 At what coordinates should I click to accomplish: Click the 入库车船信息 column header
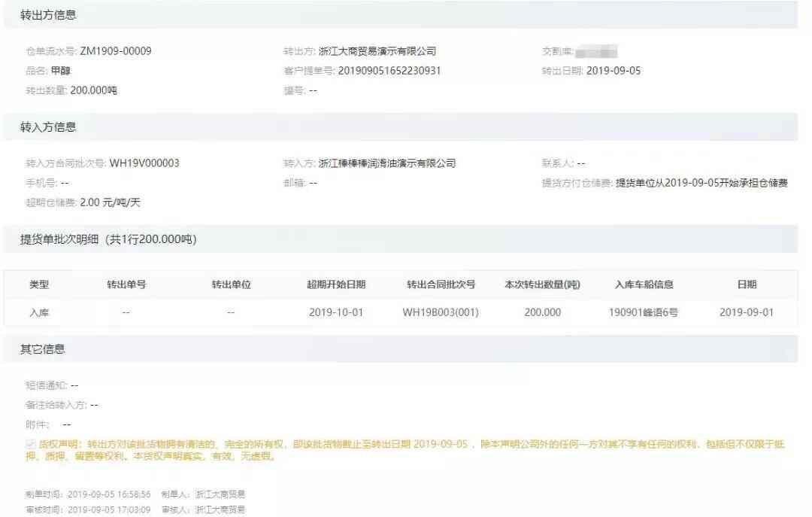pyautogui.click(x=644, y=284)
